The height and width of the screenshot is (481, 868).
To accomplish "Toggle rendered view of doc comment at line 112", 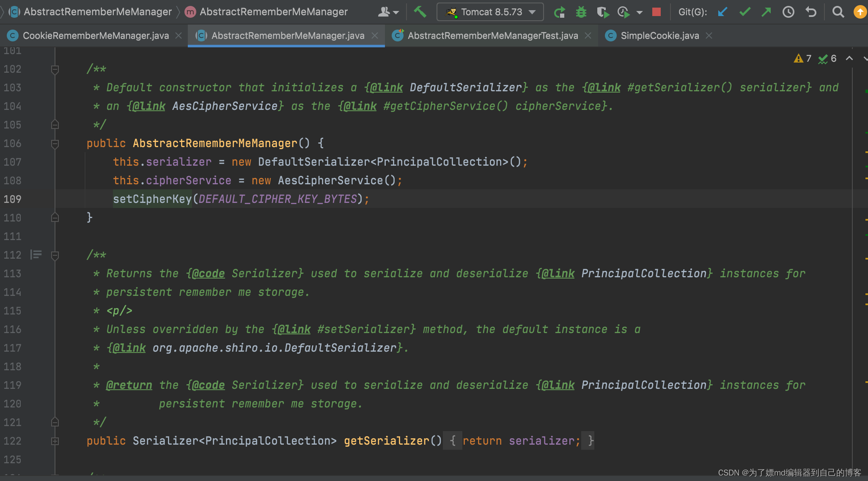I will (36, 254).
